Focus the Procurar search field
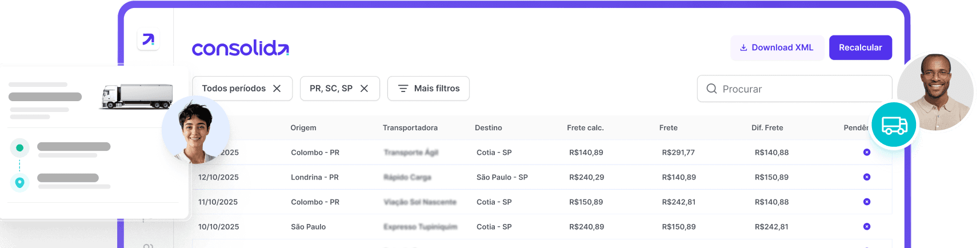The image size is (980, 248). point(794,89)
